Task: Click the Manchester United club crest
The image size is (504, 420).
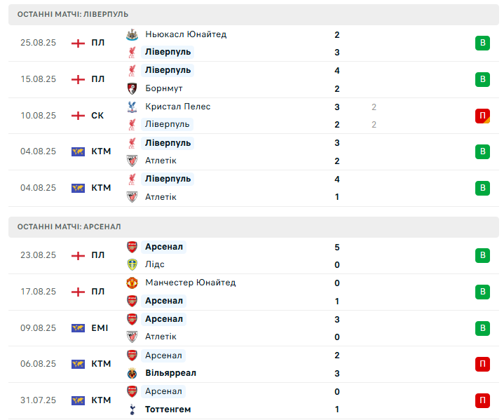Action: pos(132,283)
